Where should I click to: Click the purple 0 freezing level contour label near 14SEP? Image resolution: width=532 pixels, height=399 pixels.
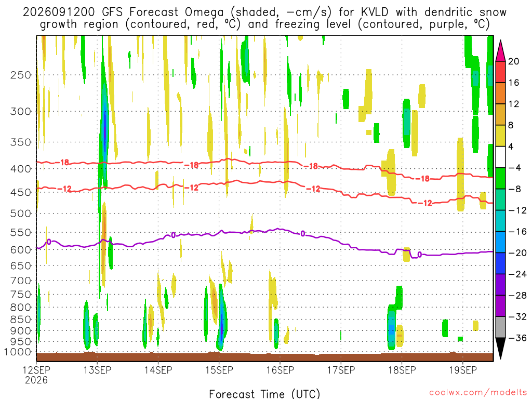[x=173, y=235]
